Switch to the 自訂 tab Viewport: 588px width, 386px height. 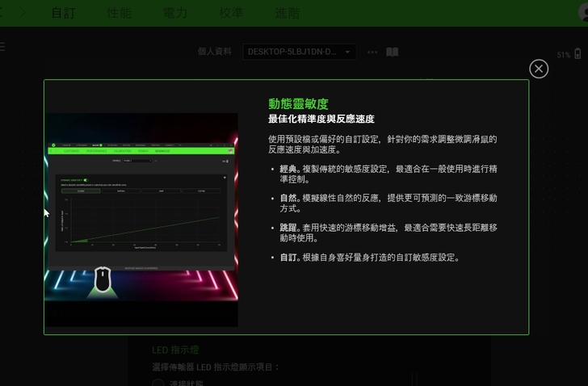click(63, 13)
